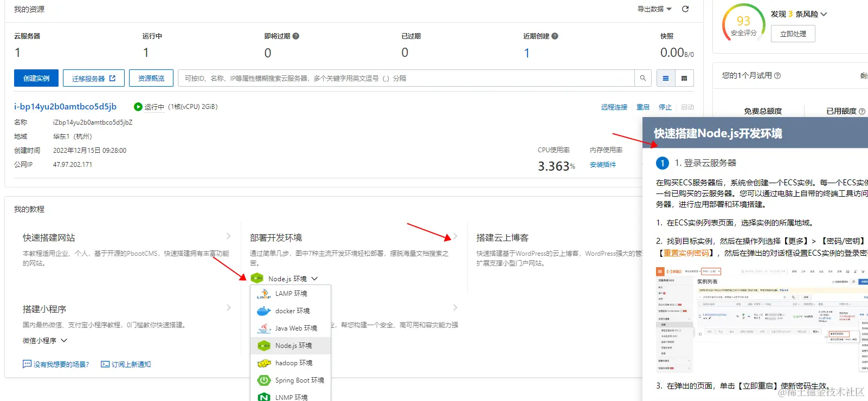Select docker 环境 from the dropdown
The image size is (868, 401).
pos(291,311)
